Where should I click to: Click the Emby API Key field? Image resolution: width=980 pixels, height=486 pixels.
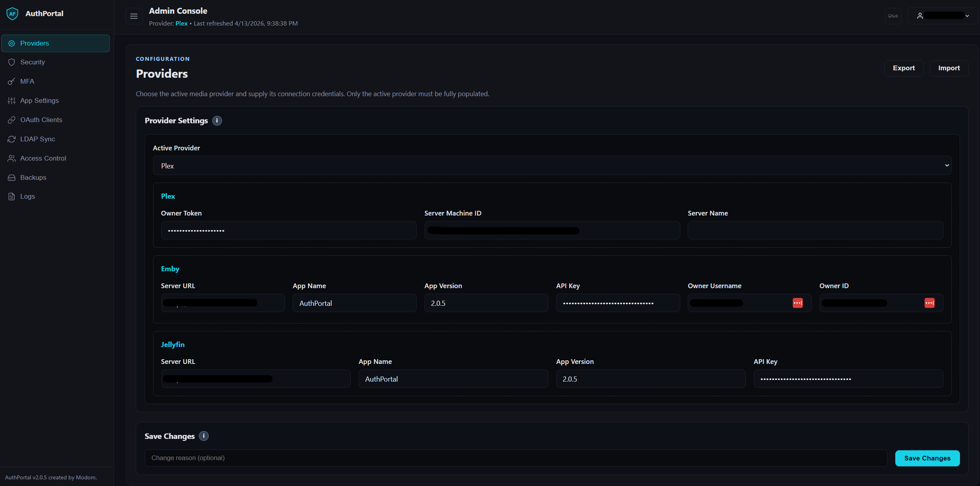coord(618,303)
